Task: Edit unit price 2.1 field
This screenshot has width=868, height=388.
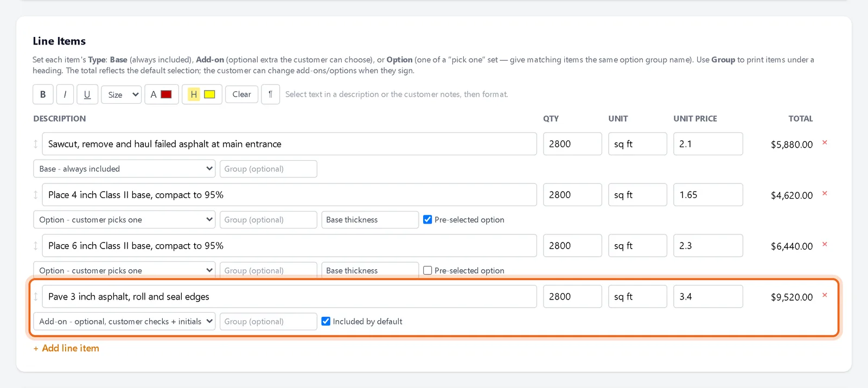Action: click(x=708, y=144)
